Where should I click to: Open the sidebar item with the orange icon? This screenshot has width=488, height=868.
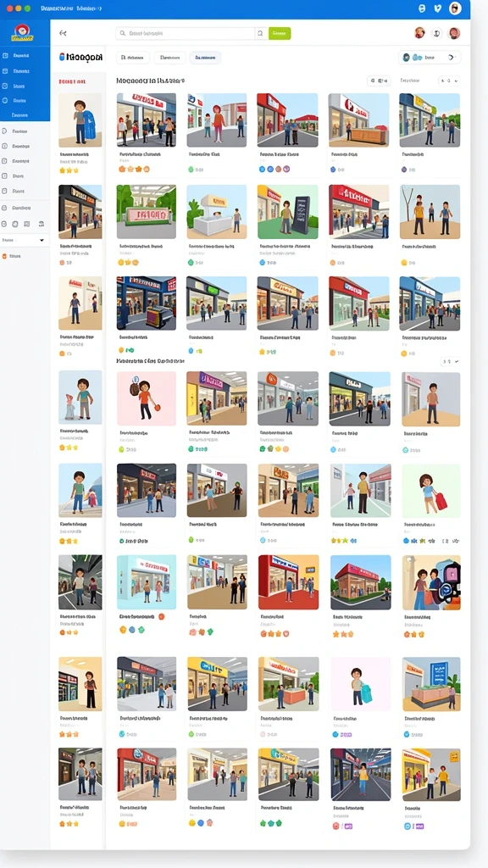(11, 256)
